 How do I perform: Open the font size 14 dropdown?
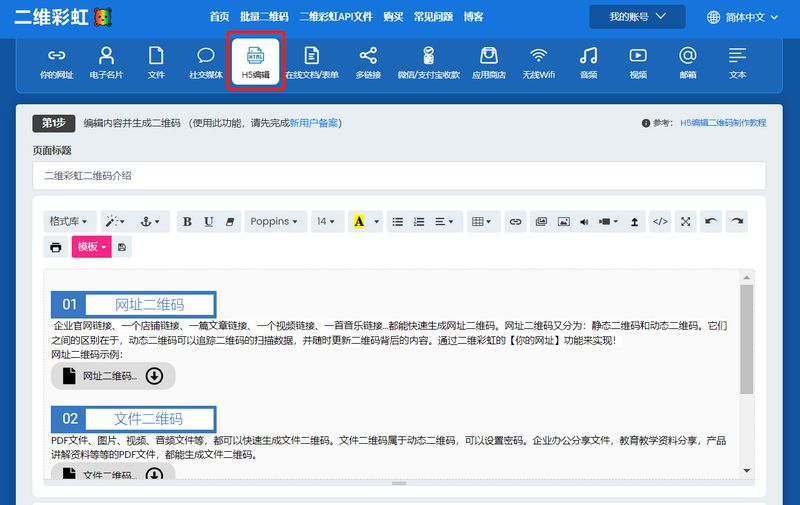point(327,221)
